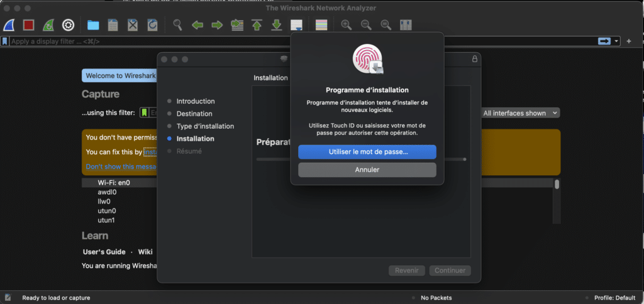Toggle packet colorize rules icon
This screenshot has width=644, height=304.
(321, 25)
